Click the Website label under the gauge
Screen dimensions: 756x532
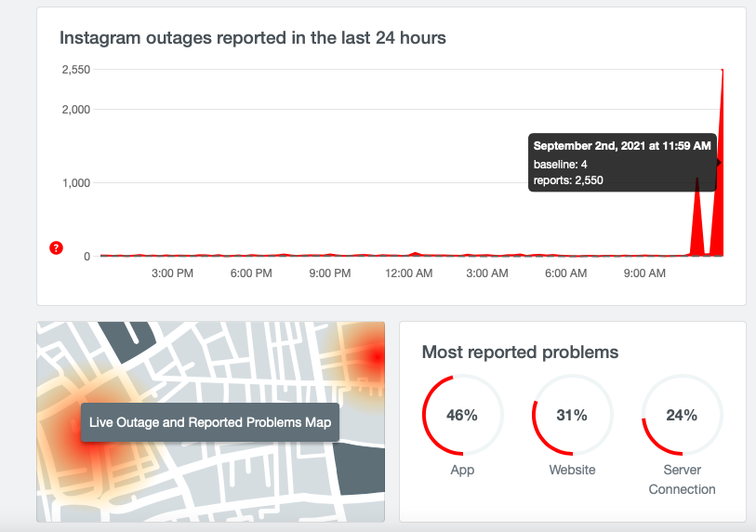pos(572,470)
